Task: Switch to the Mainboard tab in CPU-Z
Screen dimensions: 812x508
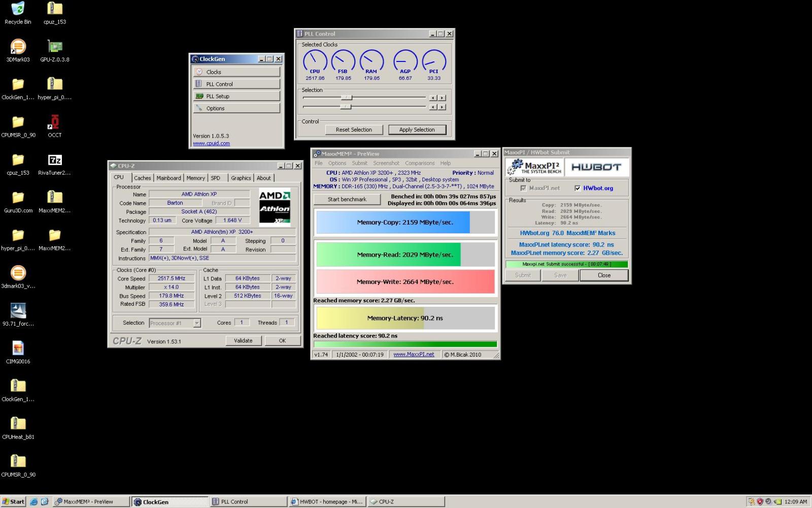Action: coord(168,178)
